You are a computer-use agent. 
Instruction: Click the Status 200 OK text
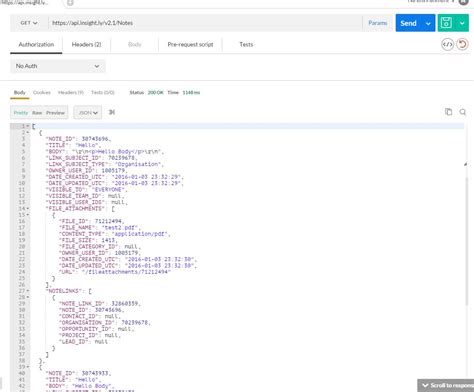(146, 93)
